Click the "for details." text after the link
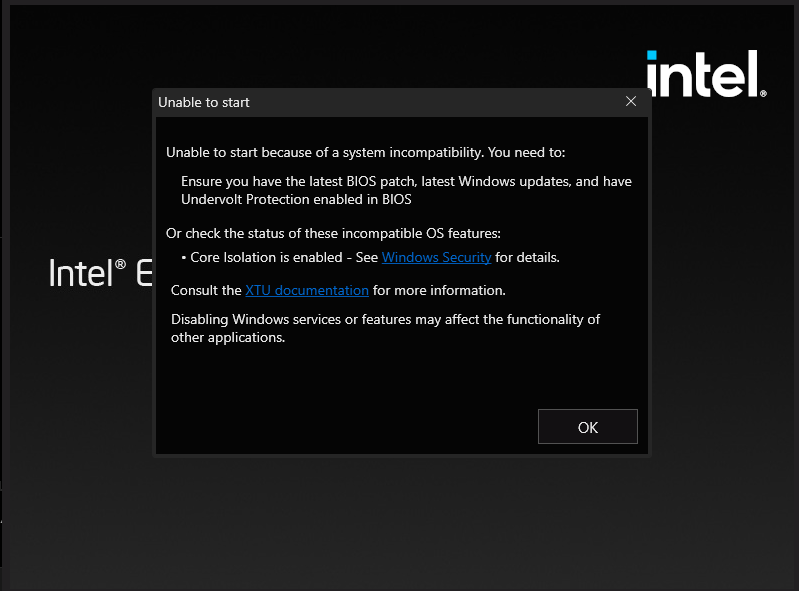 527,257
